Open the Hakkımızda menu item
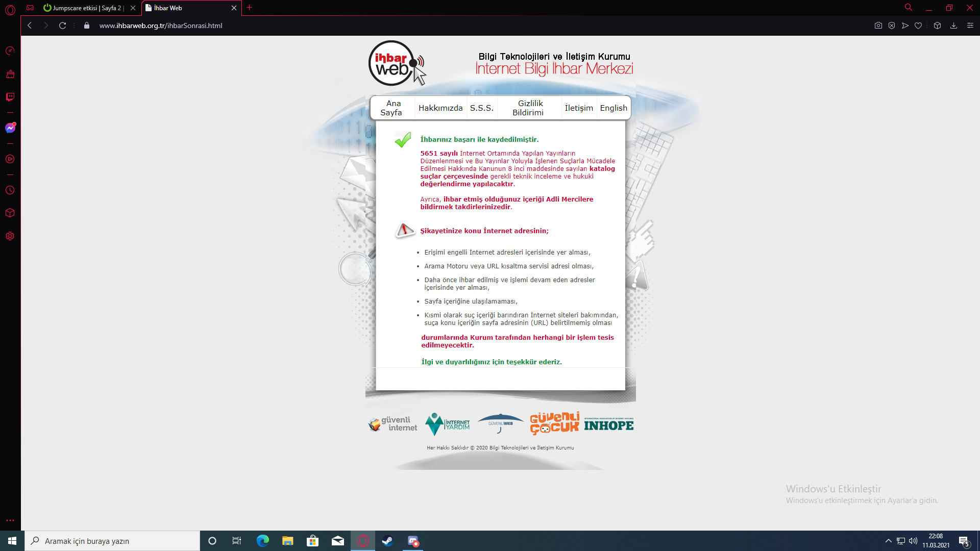Image resolution: width=980 pixels, height=551 pixels. (440, 108)
